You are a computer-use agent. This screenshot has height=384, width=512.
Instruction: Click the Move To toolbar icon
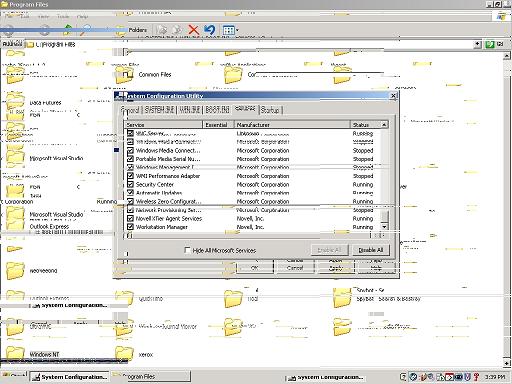point(162,30)
